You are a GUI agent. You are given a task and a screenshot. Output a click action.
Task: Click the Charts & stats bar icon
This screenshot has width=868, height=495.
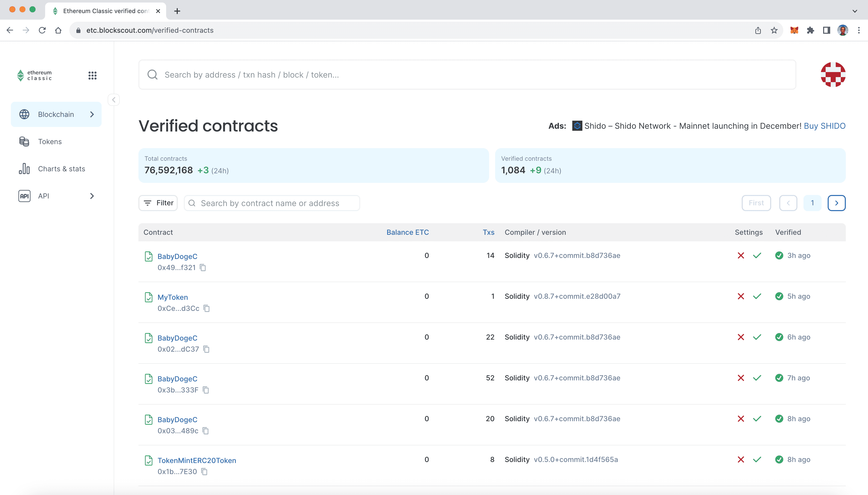[24, 169]
